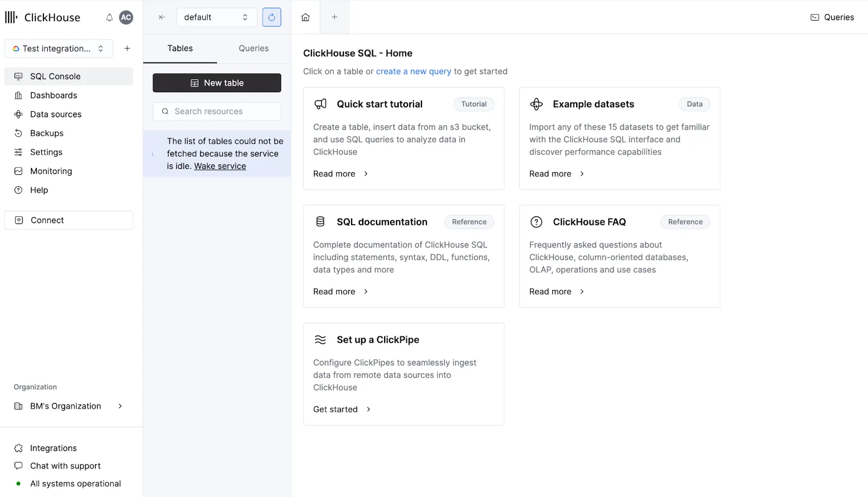Open a new query tab

(x=335, y=17)
